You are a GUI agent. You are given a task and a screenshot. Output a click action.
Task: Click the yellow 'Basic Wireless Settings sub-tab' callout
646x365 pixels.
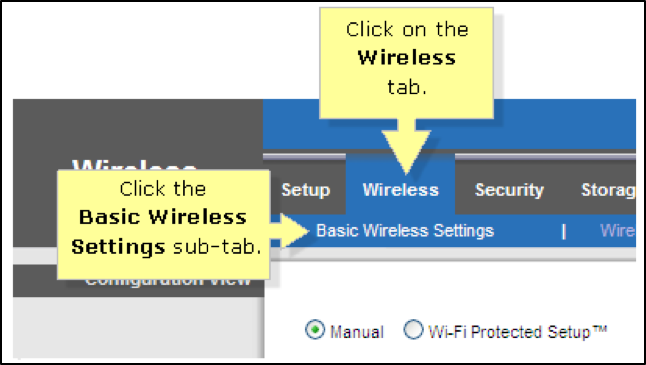(x=164, y=225)
